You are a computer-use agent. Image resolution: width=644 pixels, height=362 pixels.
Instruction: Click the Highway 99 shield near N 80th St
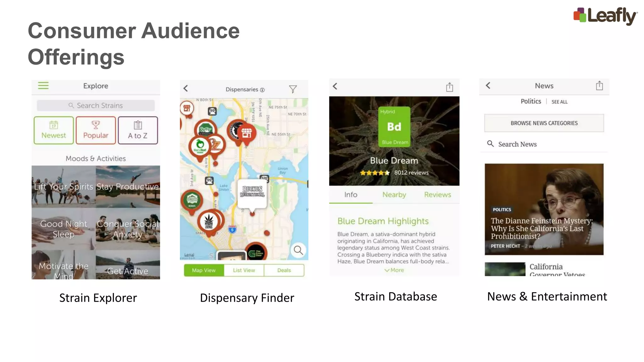213,111
